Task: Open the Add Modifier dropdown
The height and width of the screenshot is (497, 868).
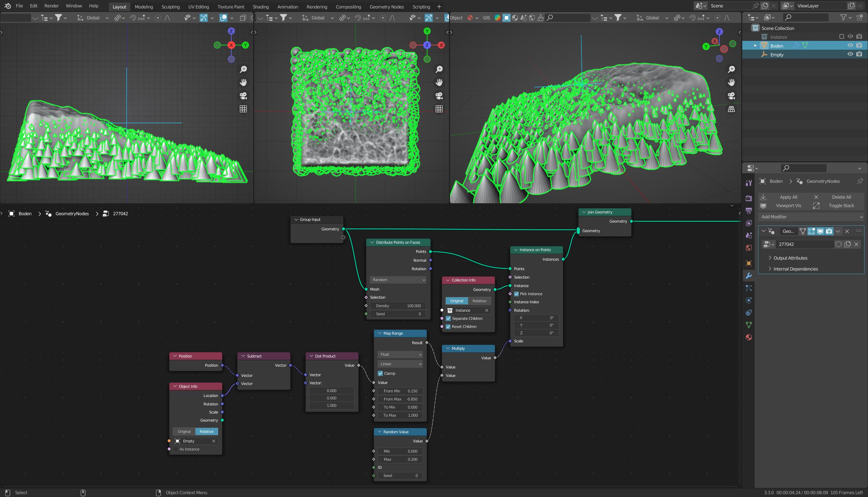Action: (811, 217)
